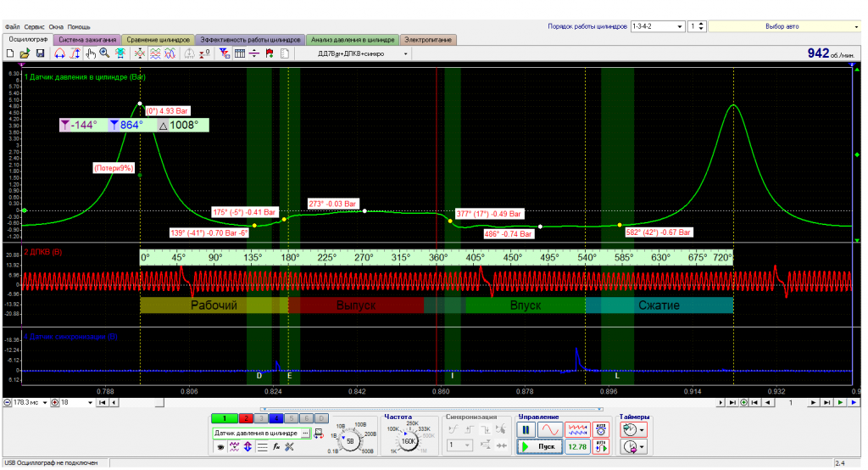
Task: Open the fx math function icon
Action: click(276, 447)
